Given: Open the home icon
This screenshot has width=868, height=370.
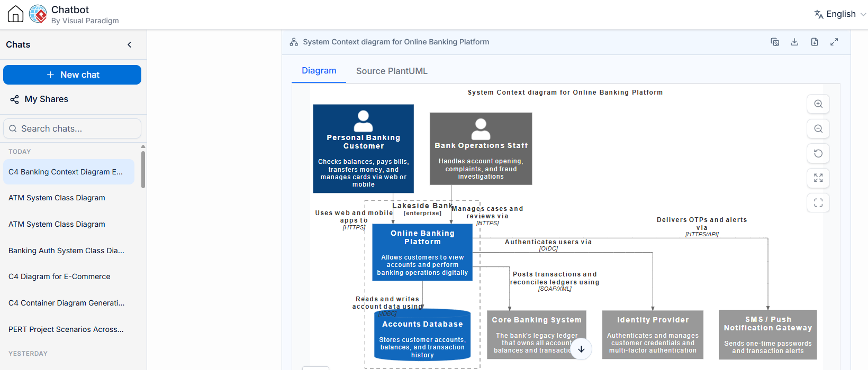Looking at the screenshot, I should point(15,14).
